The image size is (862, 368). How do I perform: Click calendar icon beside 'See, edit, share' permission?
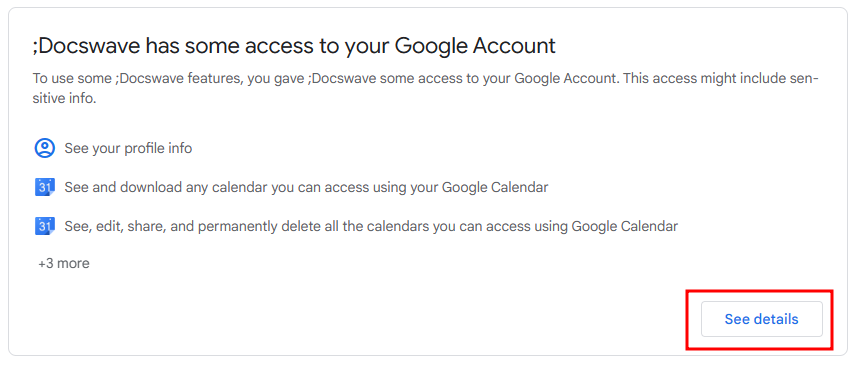click(45, 226)
